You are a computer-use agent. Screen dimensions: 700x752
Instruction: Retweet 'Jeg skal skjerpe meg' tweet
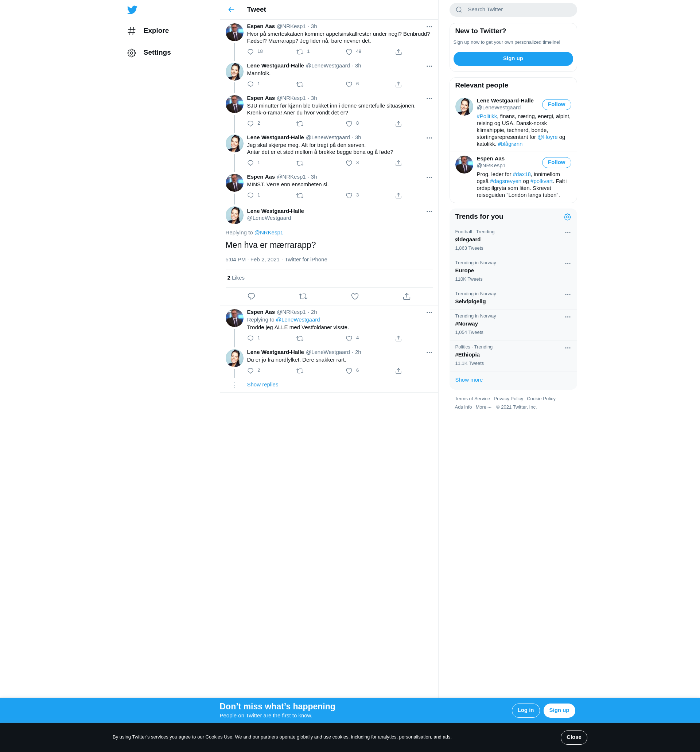300,163
